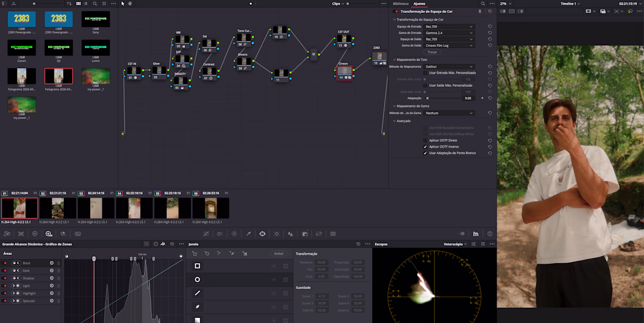Select the square window shape
The height and width of the screenshot is (323, 644).
[197, 266]
